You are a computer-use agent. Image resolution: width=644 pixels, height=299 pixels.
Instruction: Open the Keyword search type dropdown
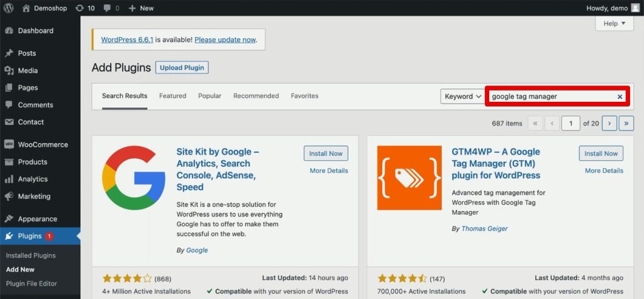[463, 96]
